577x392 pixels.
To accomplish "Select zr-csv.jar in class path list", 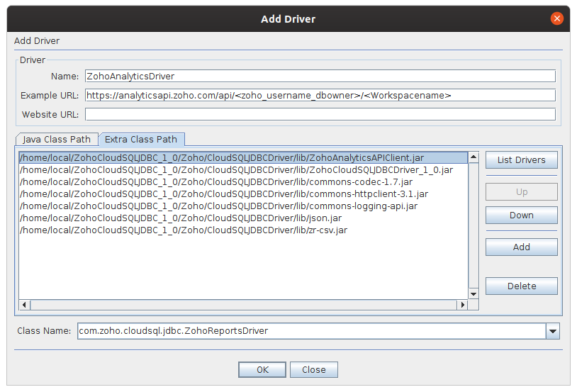I will point(184,230).
